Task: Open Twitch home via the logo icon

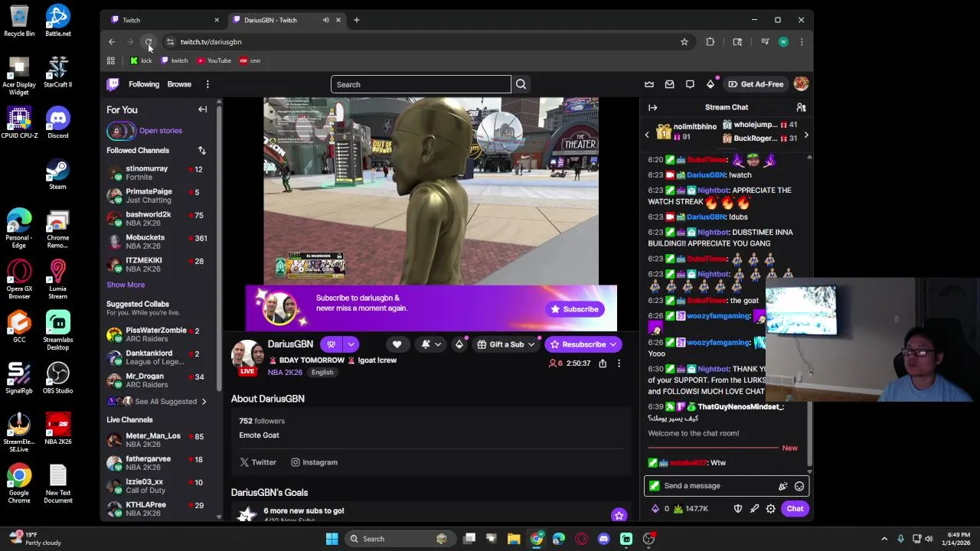Action: point(113,84)
